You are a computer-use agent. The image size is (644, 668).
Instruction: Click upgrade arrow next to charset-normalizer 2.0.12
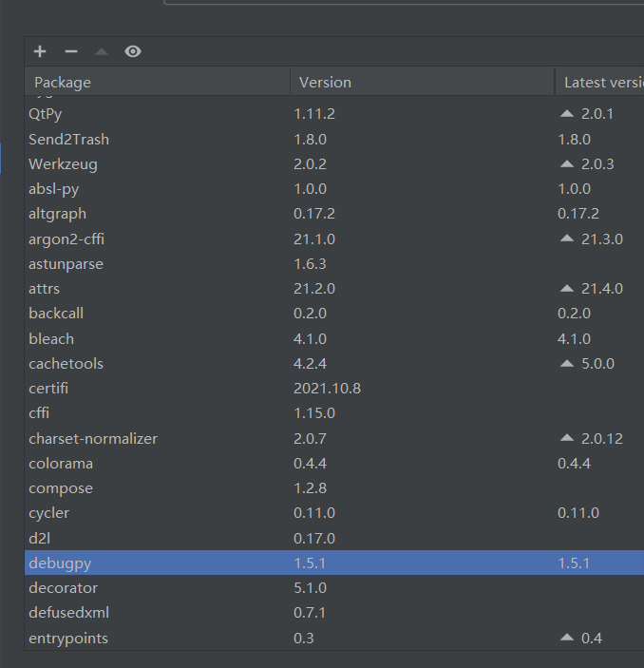(567, 438)
